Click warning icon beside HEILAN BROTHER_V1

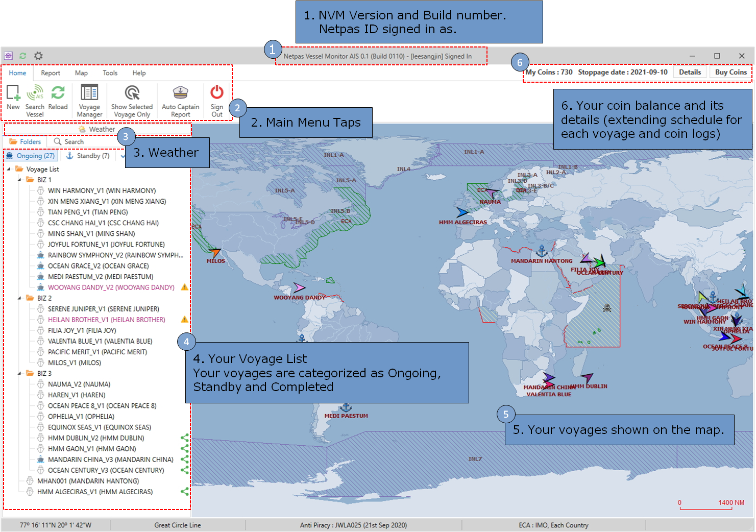(x=185, y=320)
